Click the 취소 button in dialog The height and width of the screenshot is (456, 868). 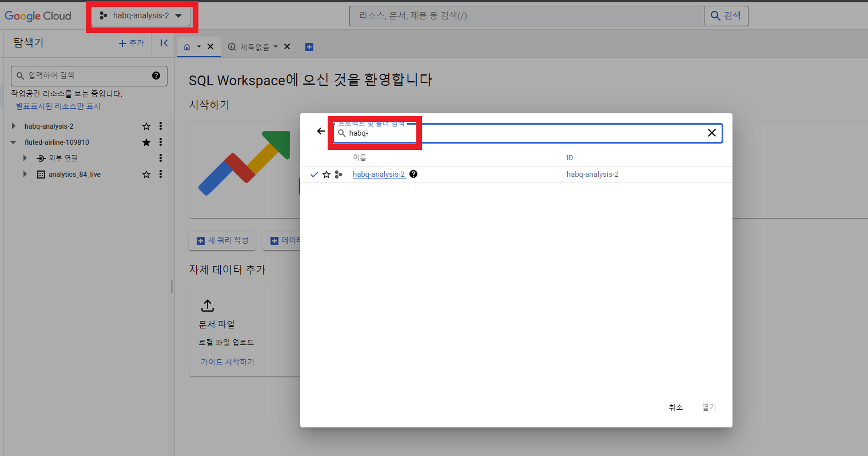coord(676,407)
